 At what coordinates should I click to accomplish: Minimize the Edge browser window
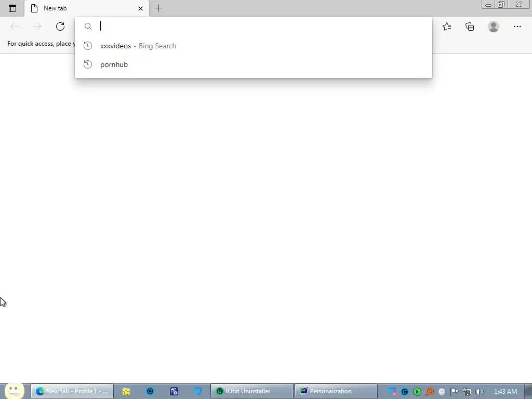click(488, 5)
